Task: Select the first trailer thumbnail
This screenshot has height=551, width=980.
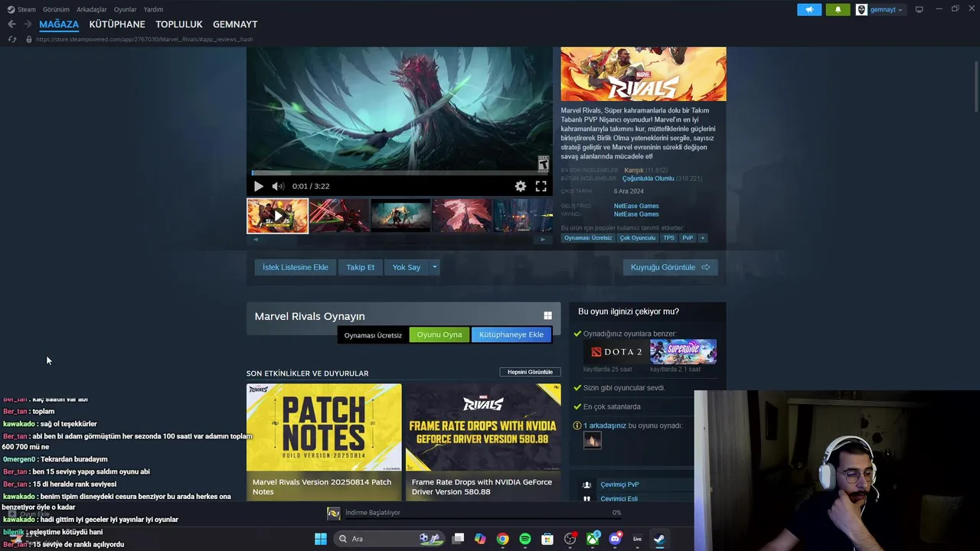Action: coord(277,216)
